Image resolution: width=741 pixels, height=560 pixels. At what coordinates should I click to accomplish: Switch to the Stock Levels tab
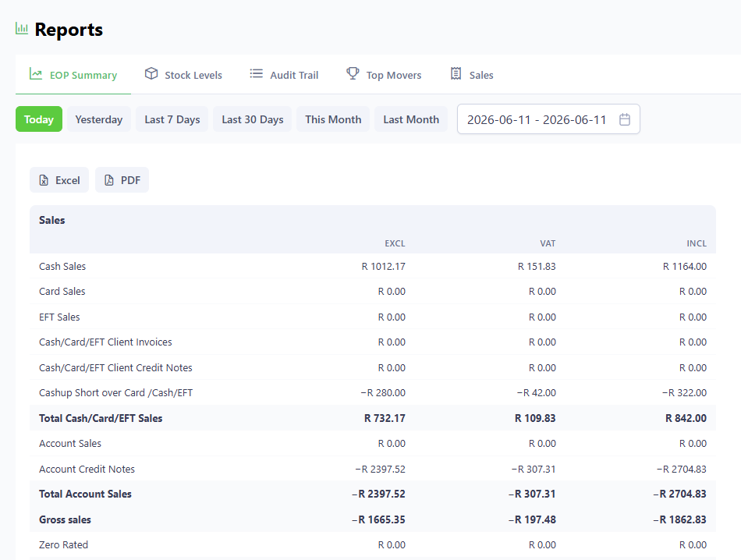(x=183, y=75)
